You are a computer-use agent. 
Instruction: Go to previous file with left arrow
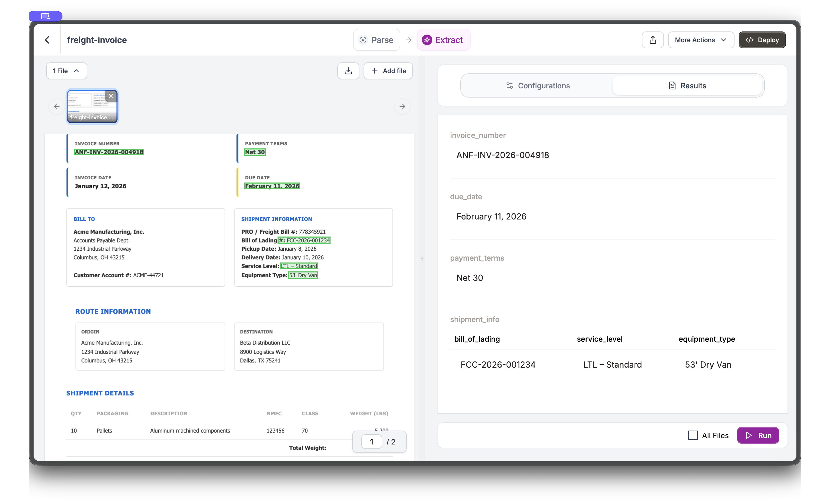pyautogui.click(x=57, y=106)
